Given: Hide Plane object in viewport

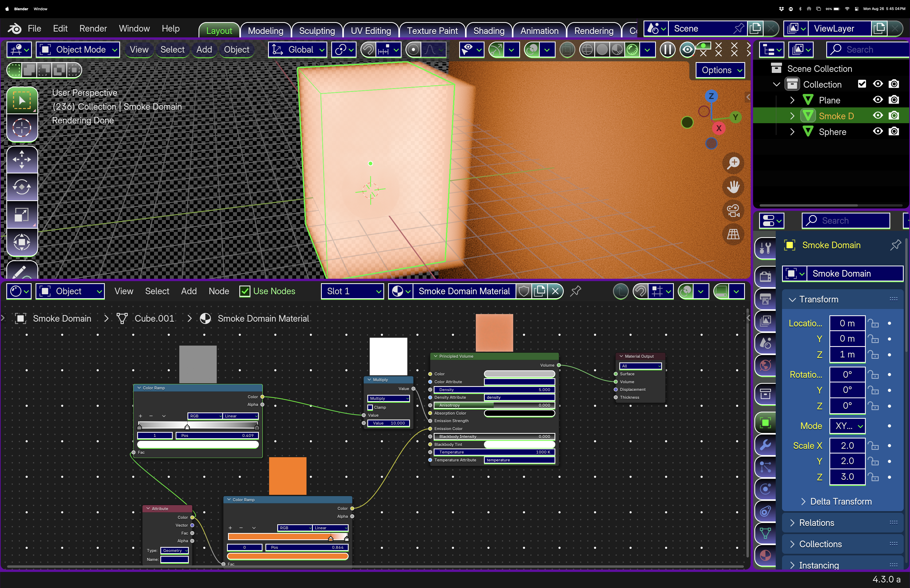Looking at the screenshot, I should [x=878, y=100].
